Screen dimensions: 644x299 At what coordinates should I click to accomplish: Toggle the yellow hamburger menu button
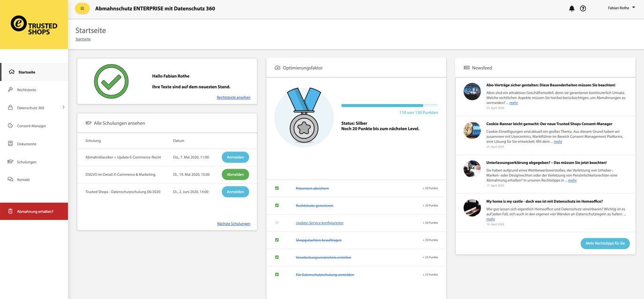[x=82, y=8]
